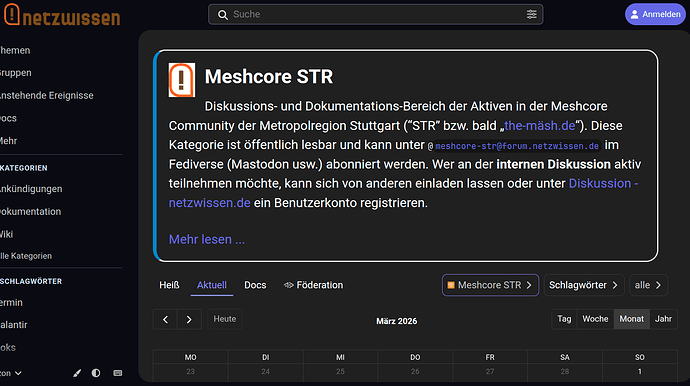The width and height of the screenshot is (690, 386).
Task: Open the search filter options icon
Action: click(532, 15)
